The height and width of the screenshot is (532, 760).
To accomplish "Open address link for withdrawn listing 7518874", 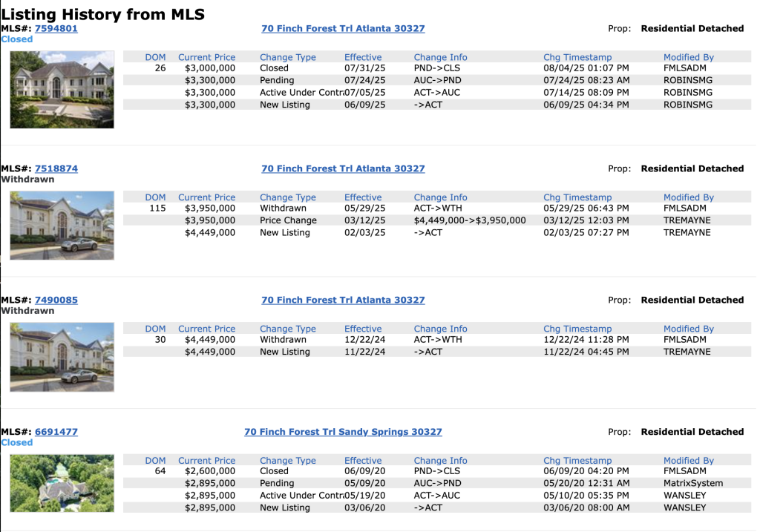I will click(343, 169).
